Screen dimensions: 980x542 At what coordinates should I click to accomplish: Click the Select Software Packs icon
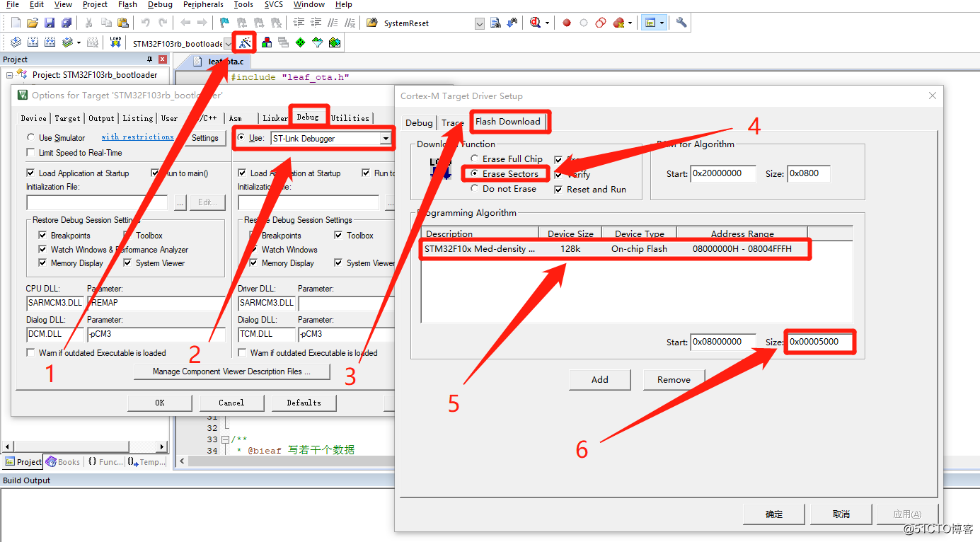[x=318, y=42]
